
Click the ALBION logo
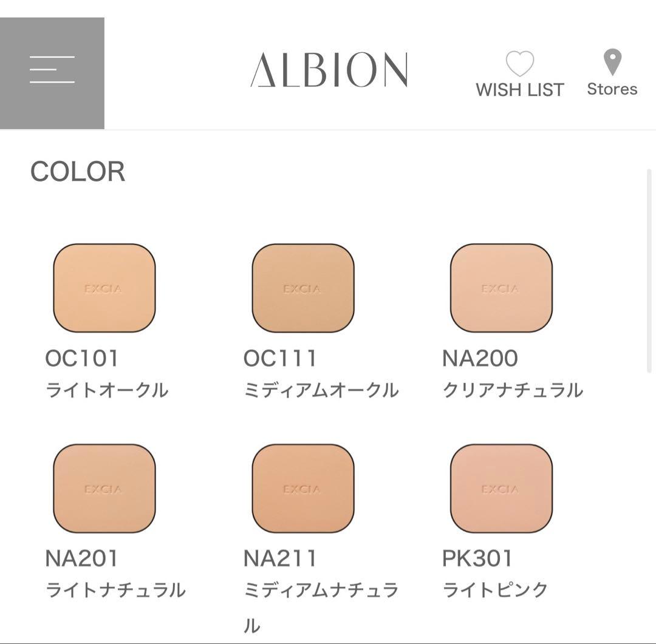[329, 70]
